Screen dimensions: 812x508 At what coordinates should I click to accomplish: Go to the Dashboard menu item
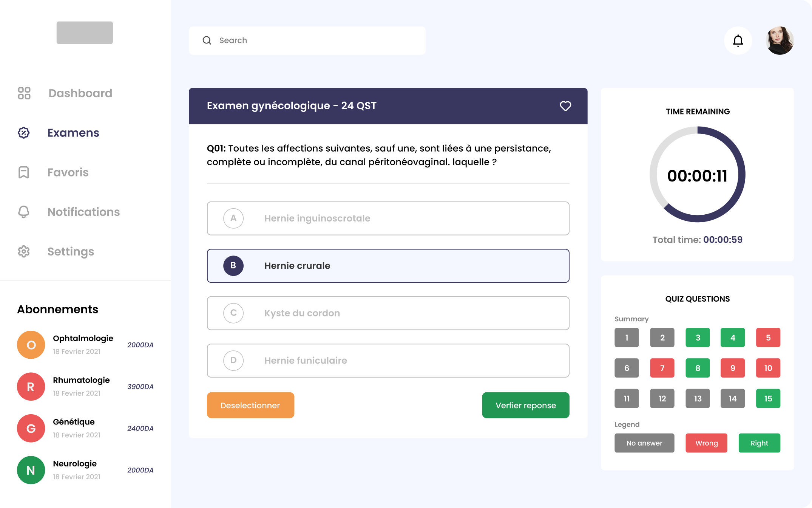click(x=80, y=93)
